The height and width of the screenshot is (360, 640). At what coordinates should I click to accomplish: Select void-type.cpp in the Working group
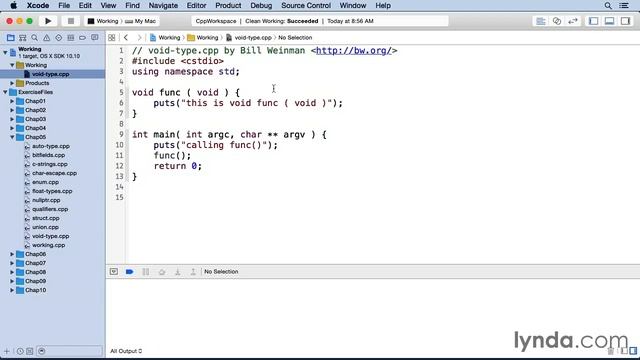pos(52,74)
